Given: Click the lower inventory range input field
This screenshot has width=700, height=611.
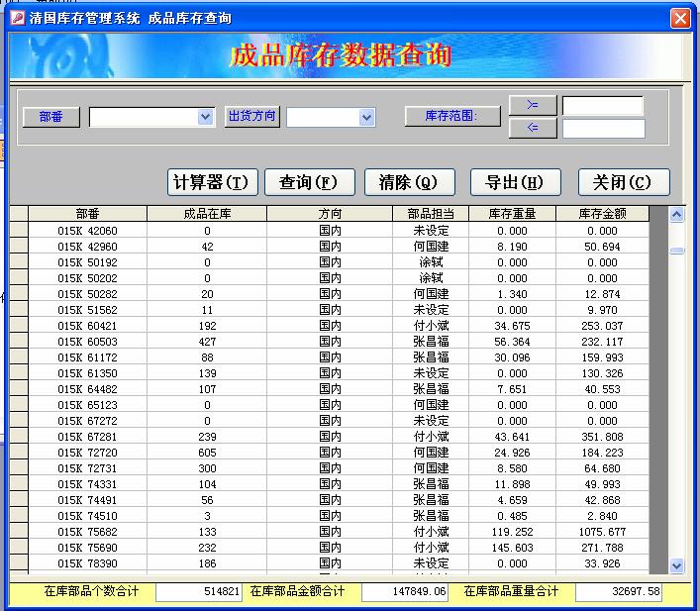Looking at the screenshot, I should tap(603, 129).
